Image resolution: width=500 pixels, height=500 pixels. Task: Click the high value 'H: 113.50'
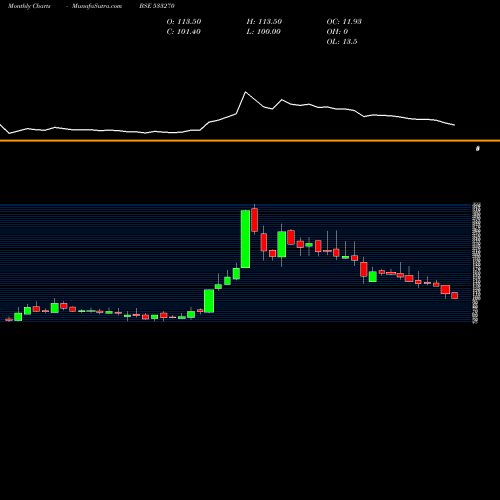click(x=264, y=22)
